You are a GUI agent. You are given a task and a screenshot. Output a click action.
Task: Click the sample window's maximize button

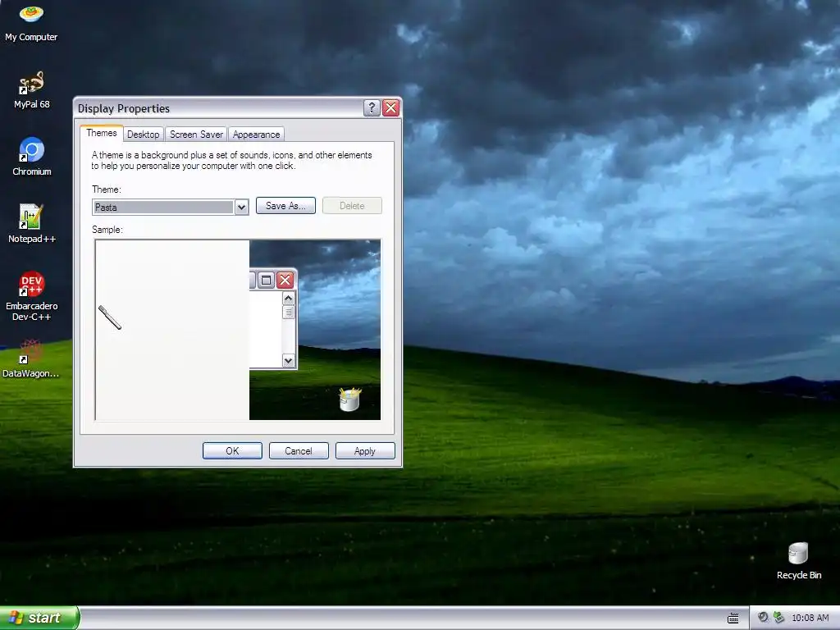266,280
